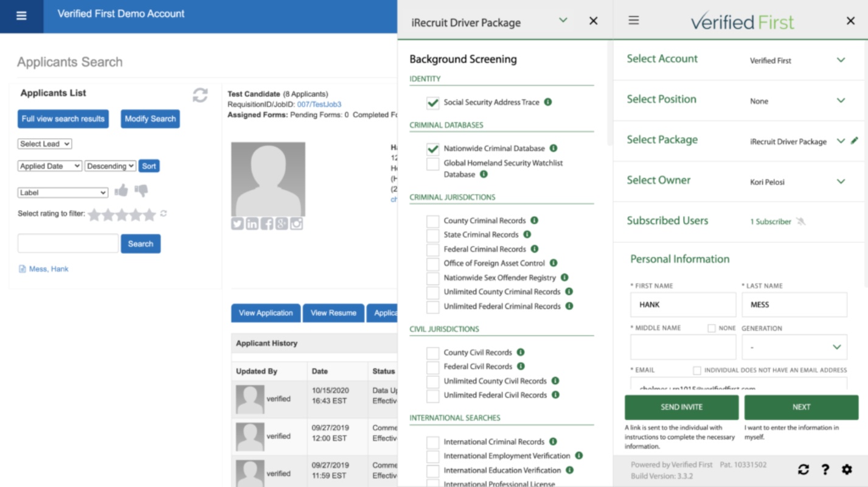868x487 pixels.
Task: Open the Mess, Hank applicant link
Action: pos(49,268)
